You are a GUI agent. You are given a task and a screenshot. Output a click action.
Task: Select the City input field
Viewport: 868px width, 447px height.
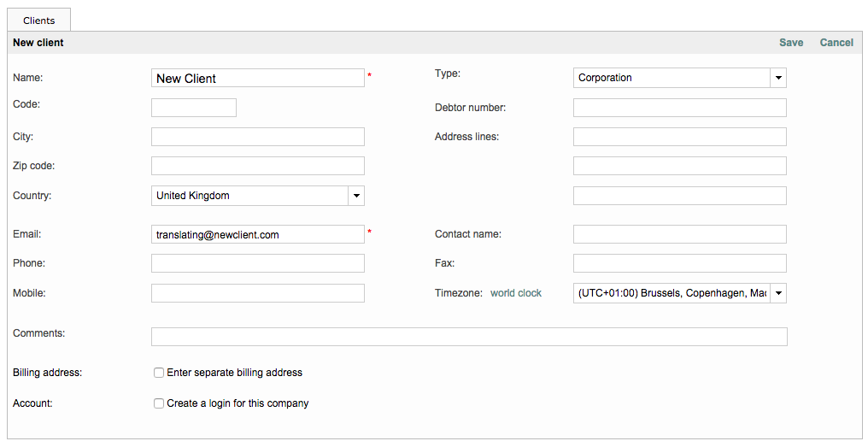tap(257, 137)
